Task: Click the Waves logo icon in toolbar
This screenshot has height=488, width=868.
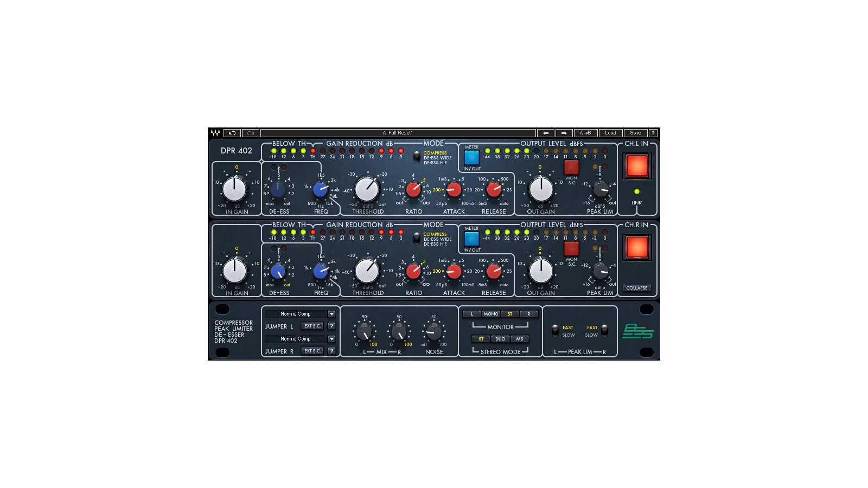Action: [215, 133]
